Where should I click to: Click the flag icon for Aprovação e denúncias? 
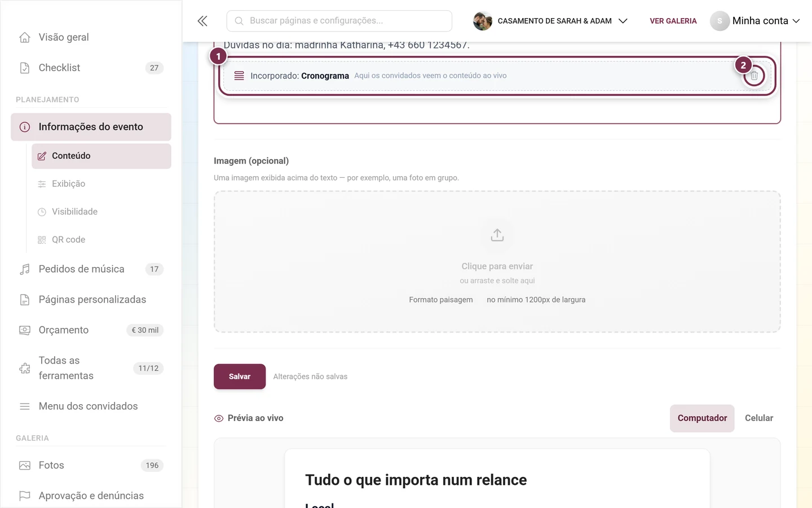25,496
